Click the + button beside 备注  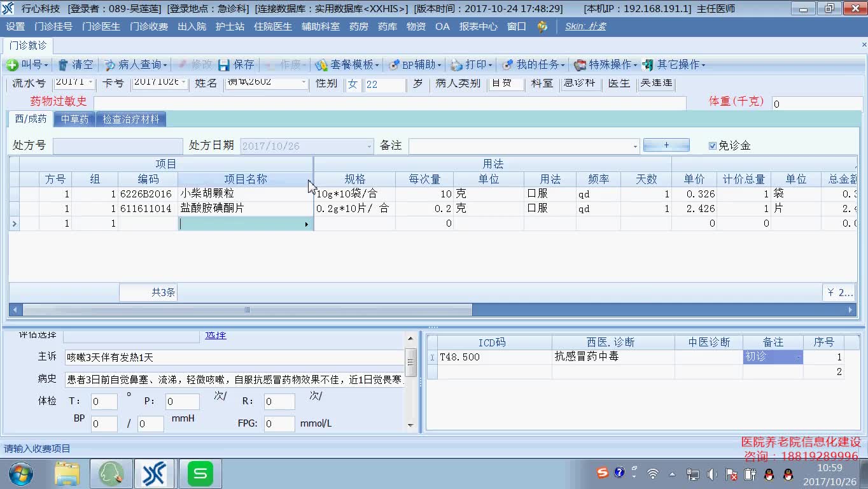point(666,145)
